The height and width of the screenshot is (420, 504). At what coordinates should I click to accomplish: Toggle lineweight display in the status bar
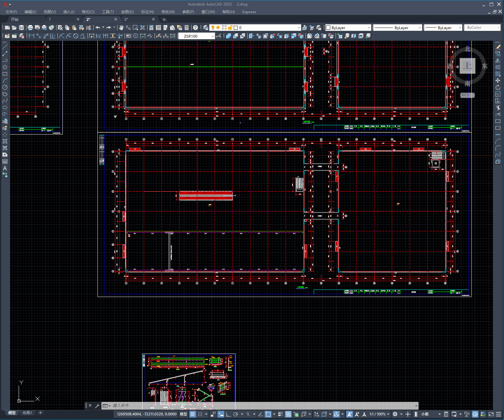280,414
